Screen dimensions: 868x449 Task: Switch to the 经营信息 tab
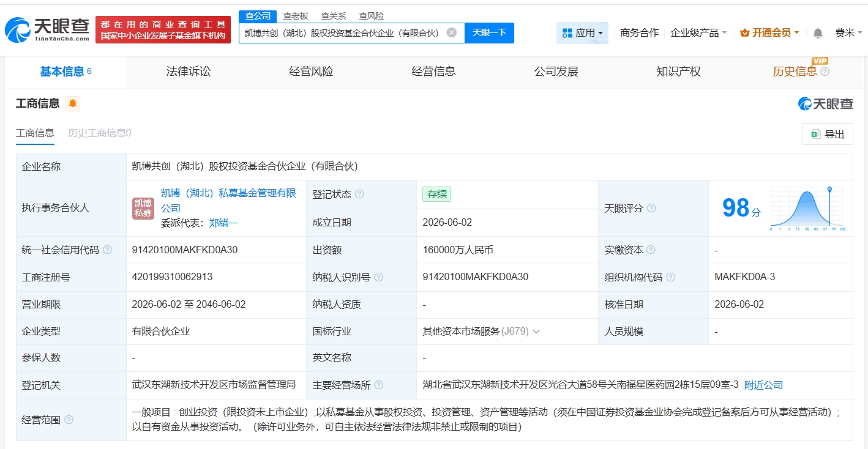point(433,72)
